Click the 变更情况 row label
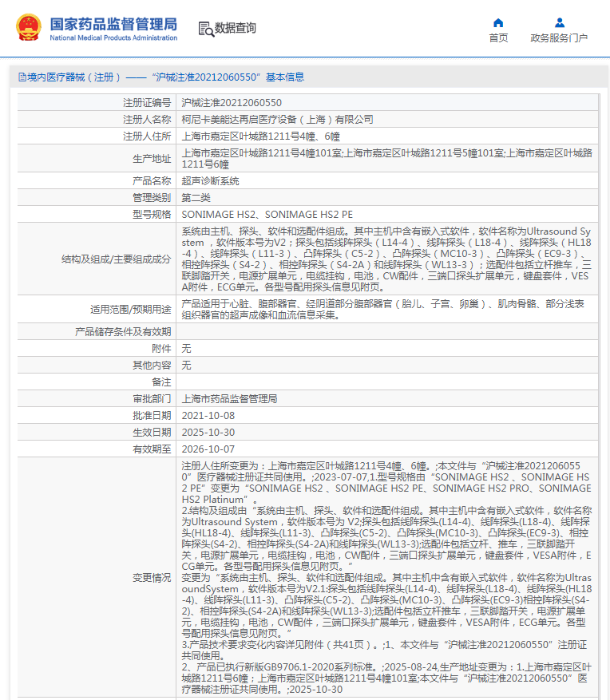 coord(151,576)
